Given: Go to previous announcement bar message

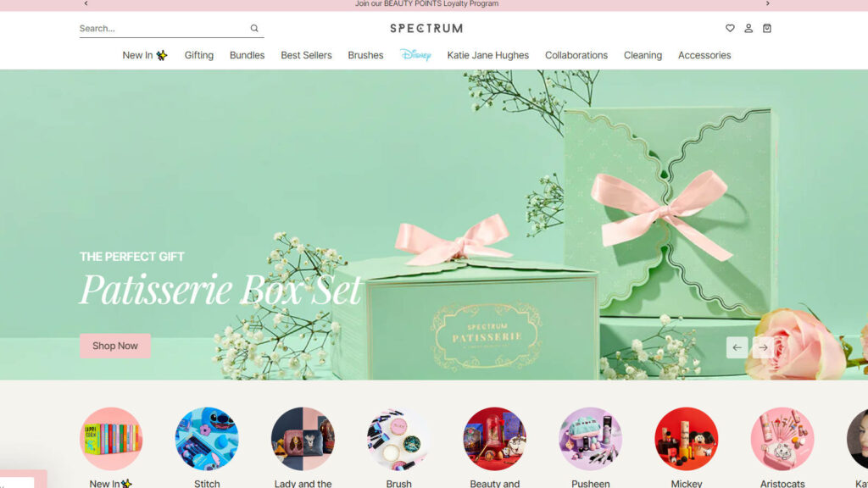Looking at the screenshot, I should (86, 4).
